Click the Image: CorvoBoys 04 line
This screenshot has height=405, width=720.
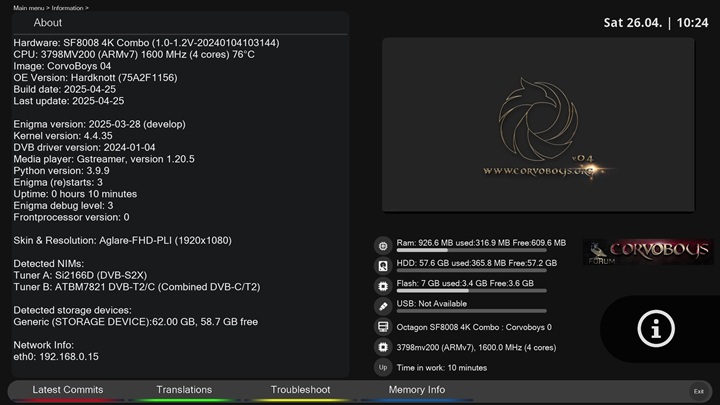click(x=62, y=66)
